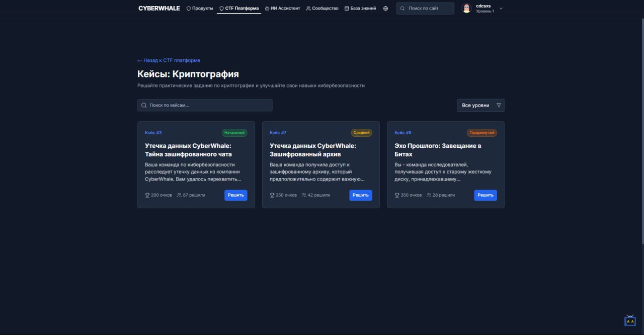Click the 42 решили text

319,195
